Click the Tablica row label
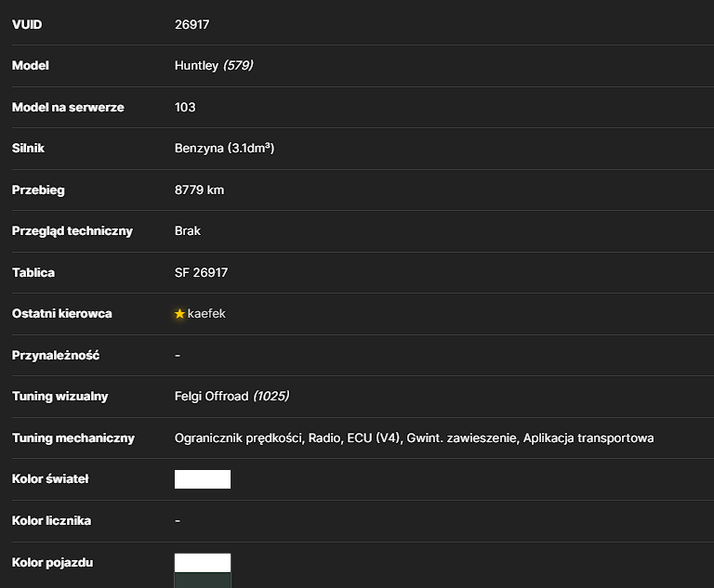Image resolution: width=714 pixels, height=588 pixels. [x=33, y=272]
